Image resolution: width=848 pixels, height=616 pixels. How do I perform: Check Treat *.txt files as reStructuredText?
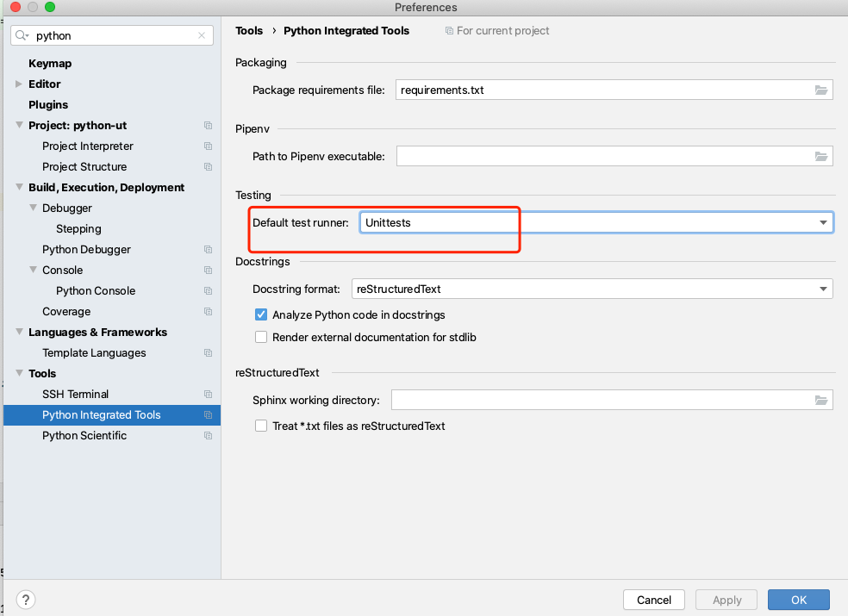pyautogui.click(x=261, y=426)
